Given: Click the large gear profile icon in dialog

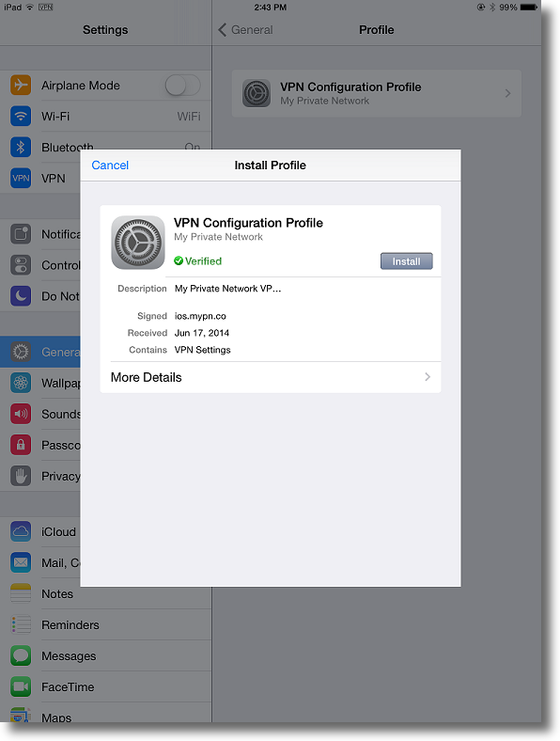Looking at the screenshot, I should (138, 243).
